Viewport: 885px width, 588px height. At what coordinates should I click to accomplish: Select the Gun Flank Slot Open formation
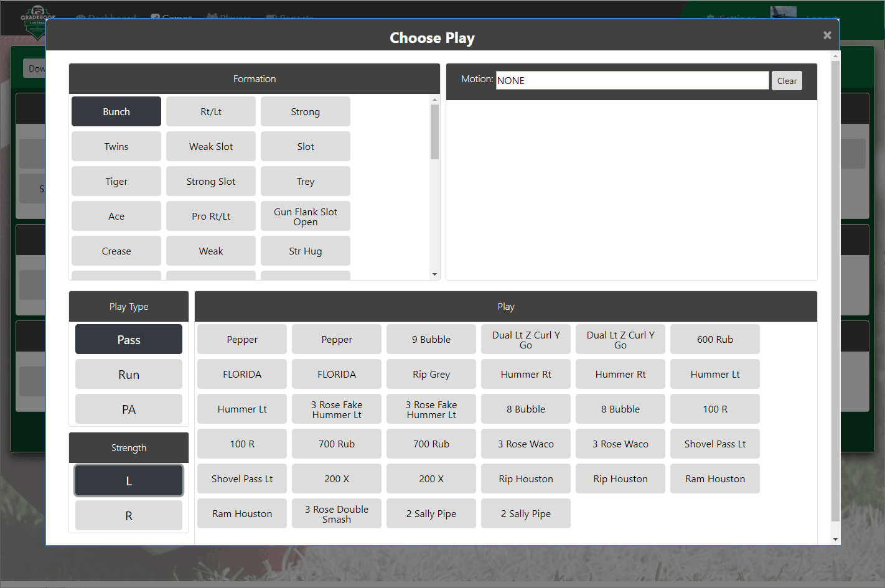[305, 216]
